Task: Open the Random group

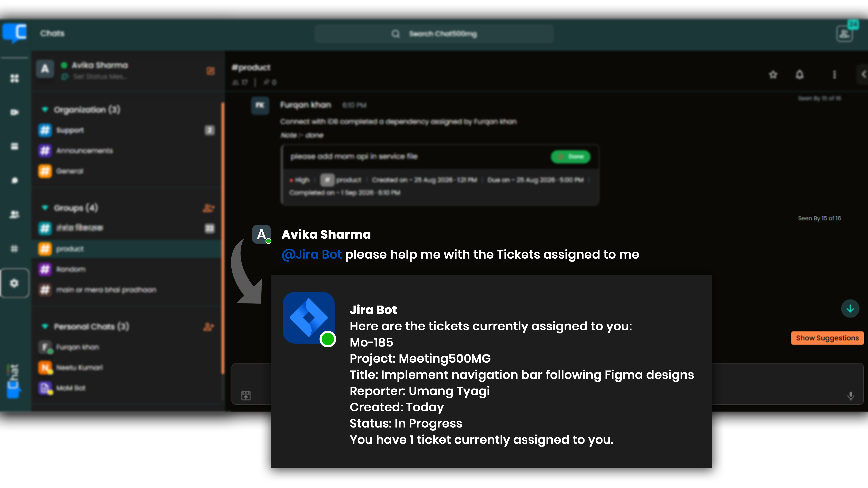Action: (x=127, y=269)
